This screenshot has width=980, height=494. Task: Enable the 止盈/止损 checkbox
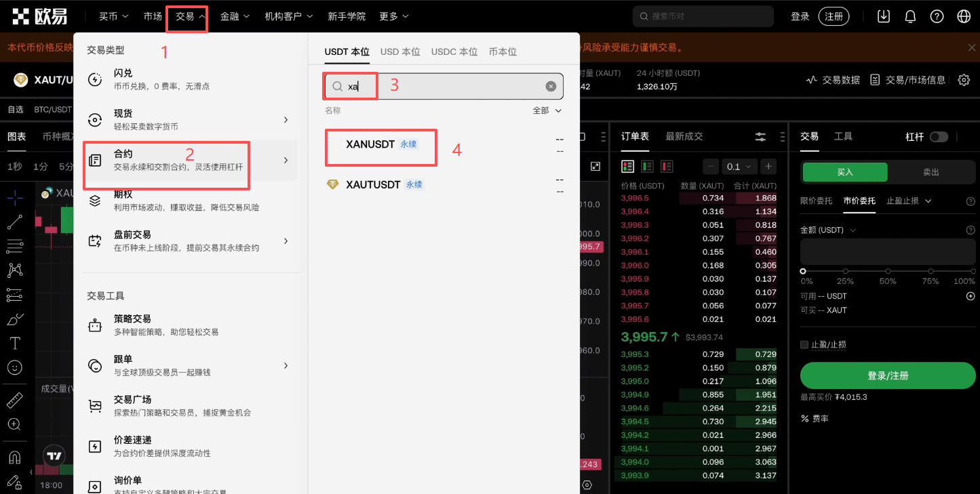coord(804,344)
